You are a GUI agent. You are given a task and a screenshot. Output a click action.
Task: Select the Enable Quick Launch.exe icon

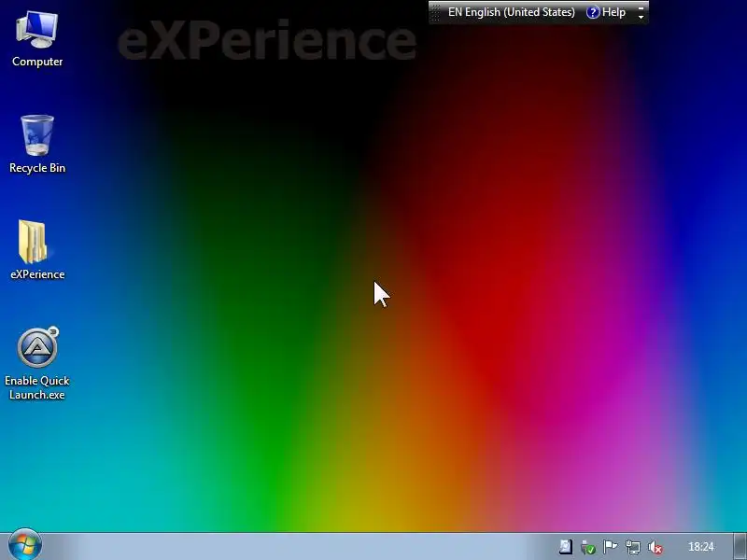(37, 364)
